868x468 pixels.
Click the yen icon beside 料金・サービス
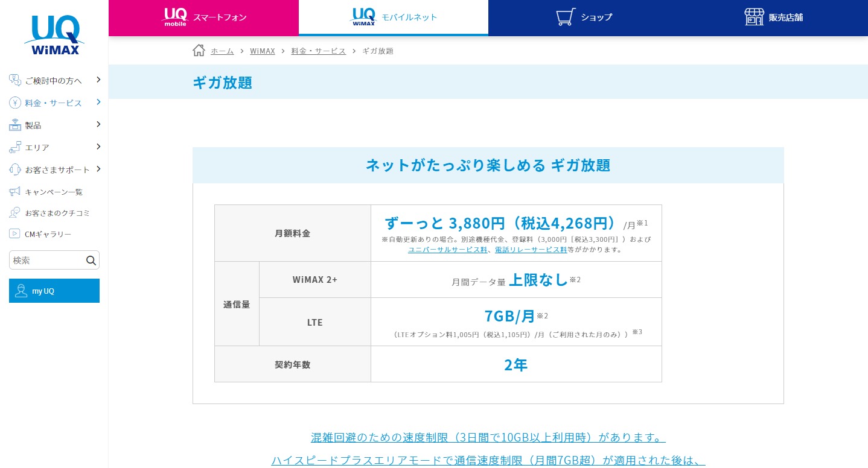coord(15,103)
